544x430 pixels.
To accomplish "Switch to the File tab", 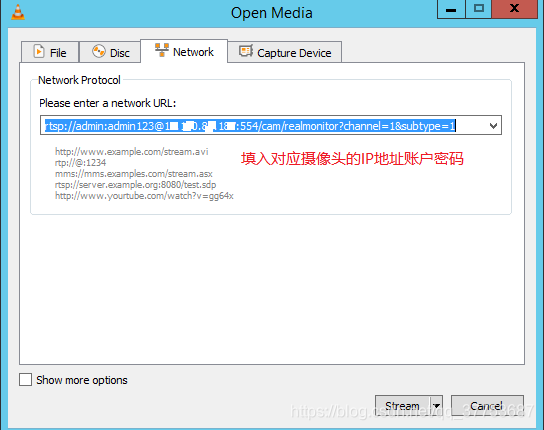I will click(50, 52).
